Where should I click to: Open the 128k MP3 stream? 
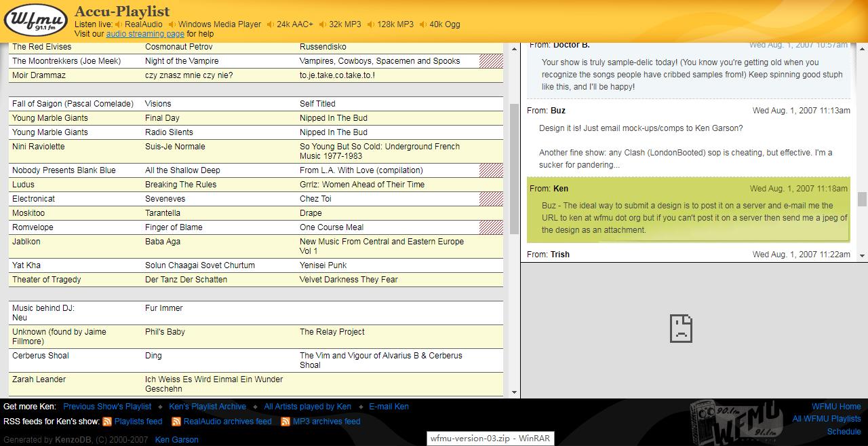click(x=395, y=24)
